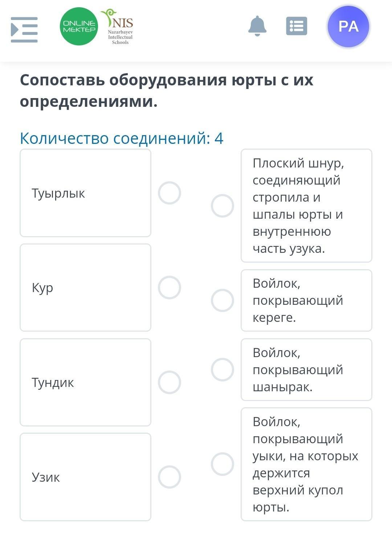Viewport: 392px width, 550px height.
Task: Open notifications bell icon
Action: click(x=257, y=26)
